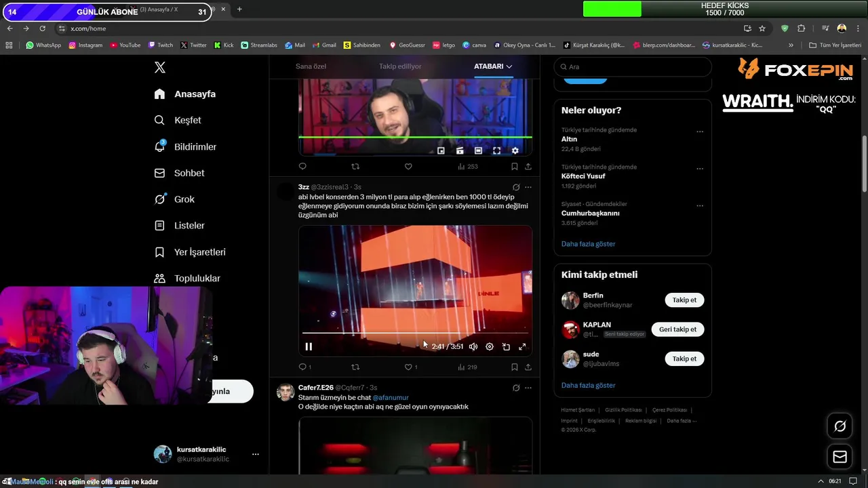Open kursatkarakilic account menu dots
868x488 pixels.
255,454
